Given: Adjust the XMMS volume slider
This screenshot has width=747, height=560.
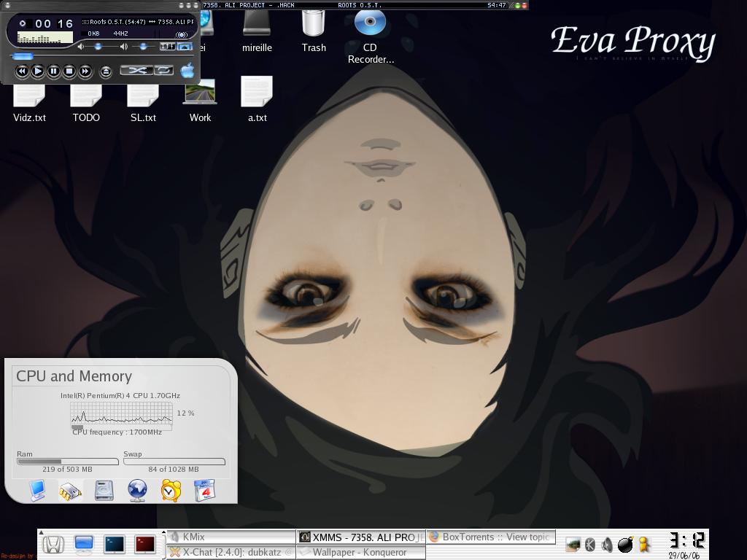Looking at the screenshot, I should [x=98, y=47].
